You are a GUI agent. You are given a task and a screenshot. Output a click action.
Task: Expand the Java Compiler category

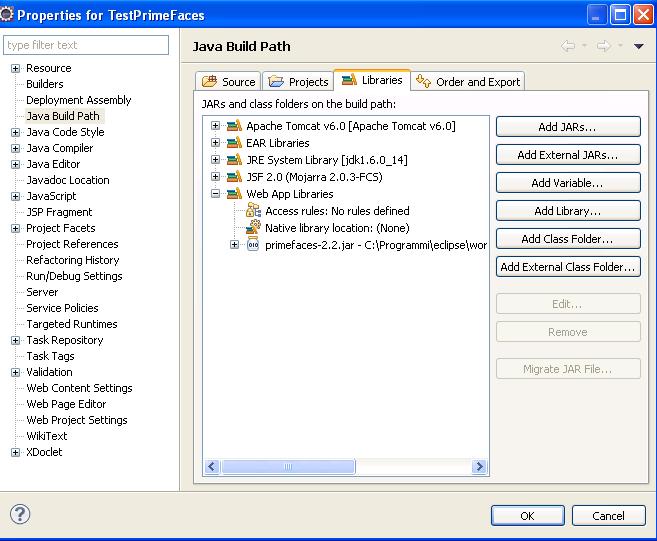pos(16,148)
